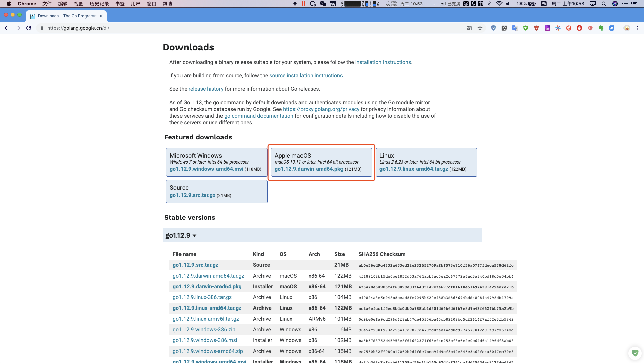Open the 窗口 menu

click(x=152, y=4)
